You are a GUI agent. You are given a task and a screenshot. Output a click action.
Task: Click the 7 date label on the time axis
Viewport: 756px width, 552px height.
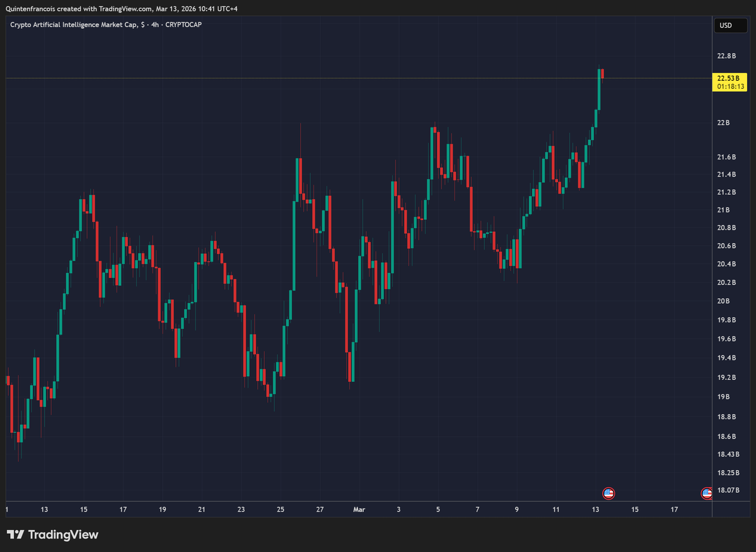pos(477,509)
